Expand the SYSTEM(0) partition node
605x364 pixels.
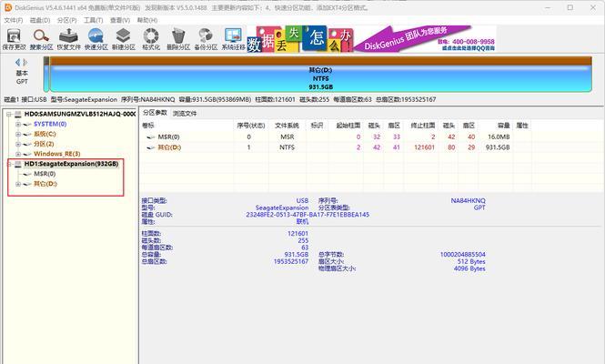(x=18, y=125)
